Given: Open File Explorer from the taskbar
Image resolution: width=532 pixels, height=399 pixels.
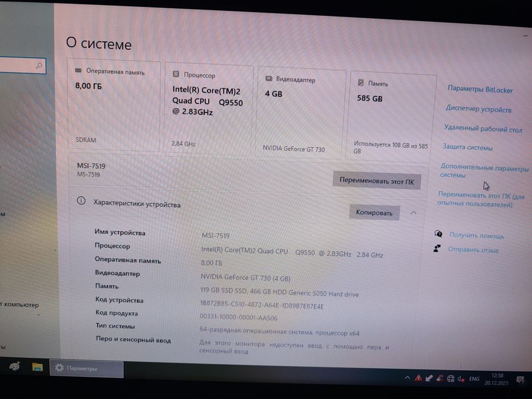Looking at the screenshot, I should pyautogui.click(x=37, y=367).
